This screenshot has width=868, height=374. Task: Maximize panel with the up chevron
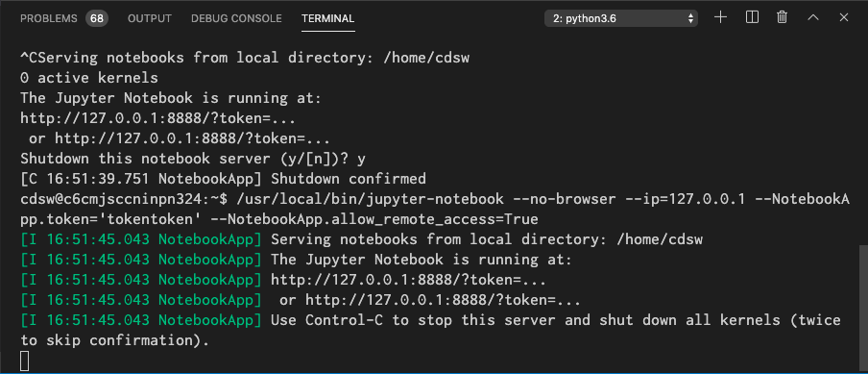pyautogui.click(x=812, y=17)
